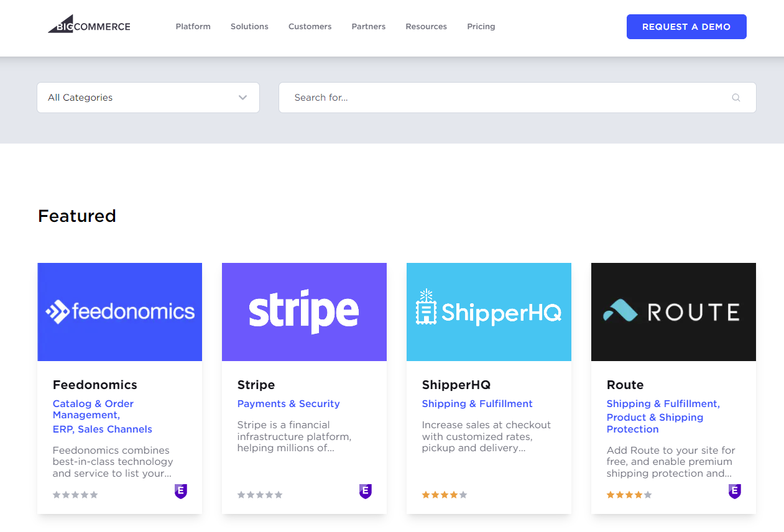Click the Route description text
The width and height of the screenshot is (784, 532).
pos(671,462)
